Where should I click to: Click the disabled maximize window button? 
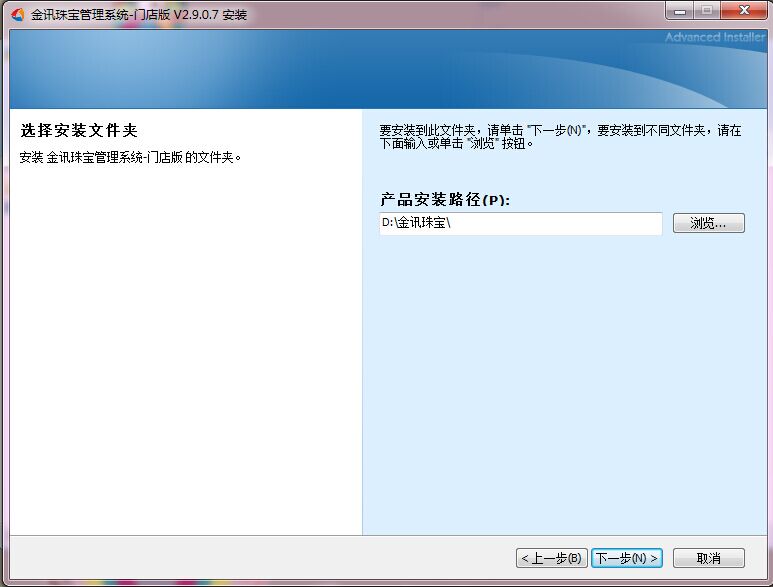point(707,11)
